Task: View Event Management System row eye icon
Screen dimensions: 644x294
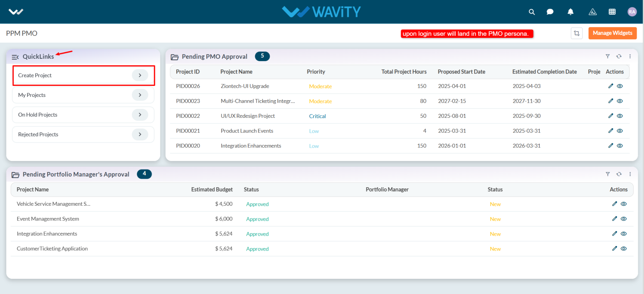Action: [623, 218]
